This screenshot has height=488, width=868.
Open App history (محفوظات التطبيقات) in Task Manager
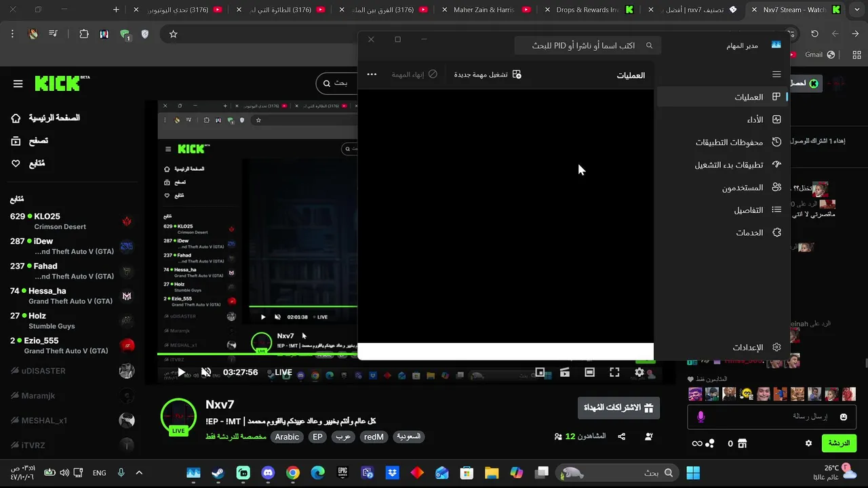723,142
